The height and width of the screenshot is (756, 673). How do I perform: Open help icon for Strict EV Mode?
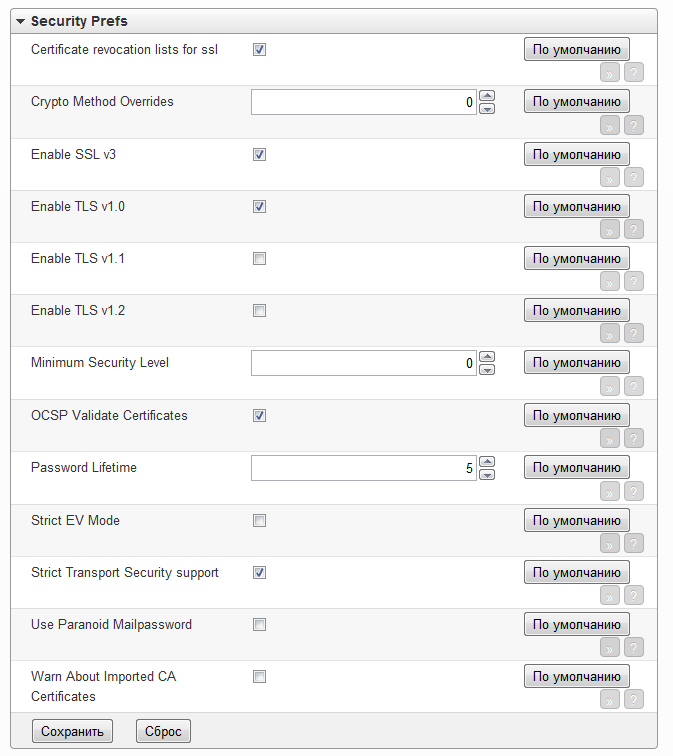[634, 543]
